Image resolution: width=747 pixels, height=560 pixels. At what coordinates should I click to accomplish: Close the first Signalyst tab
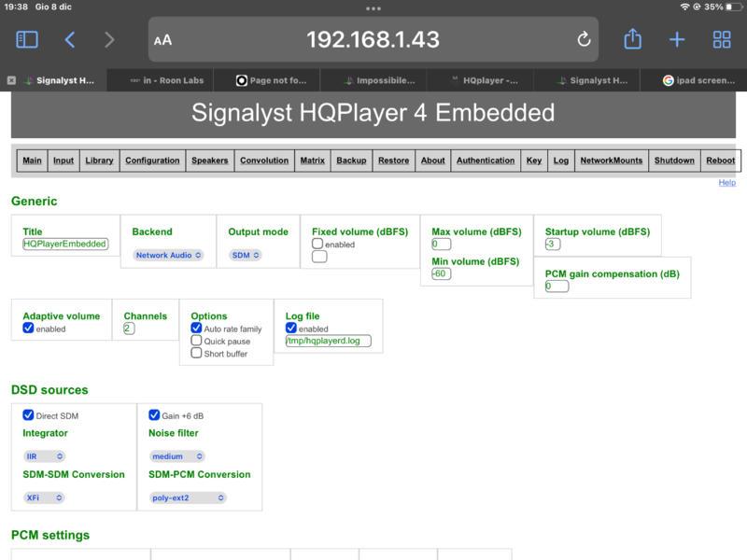coord(11,80)
